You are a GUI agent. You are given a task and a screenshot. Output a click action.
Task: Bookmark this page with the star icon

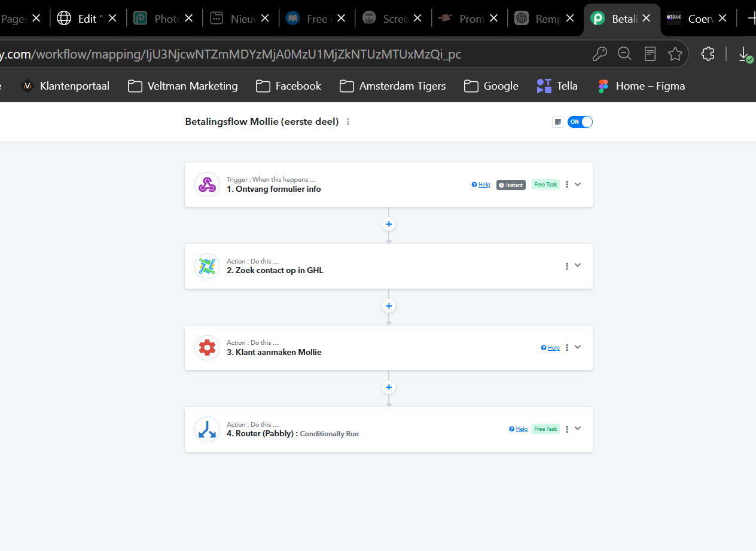point(675,54)
